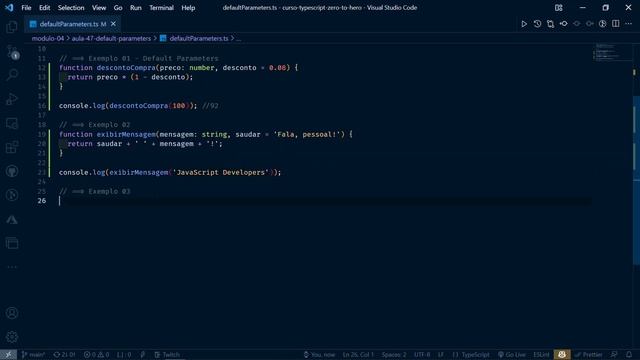Screen dimensions: 640x360
Task: Open changes with previous revision icon
Action: pyautogui.click(x=563, y=24)
